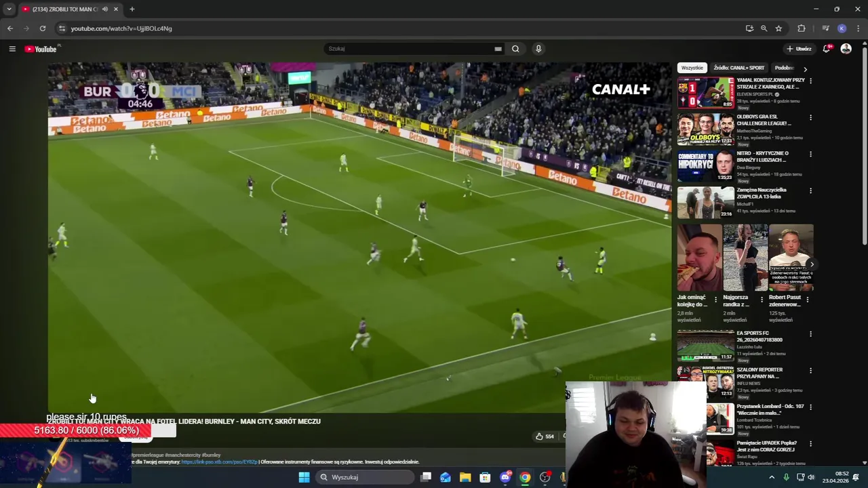Close the 'ZROBILI TO! MAN CI' tab
This screenshot has height=488, width=868.
(115, 9)
